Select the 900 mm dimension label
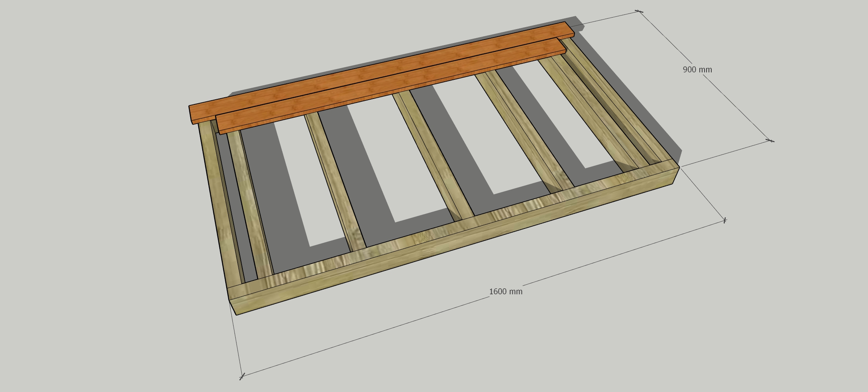 tap(697, 69)
